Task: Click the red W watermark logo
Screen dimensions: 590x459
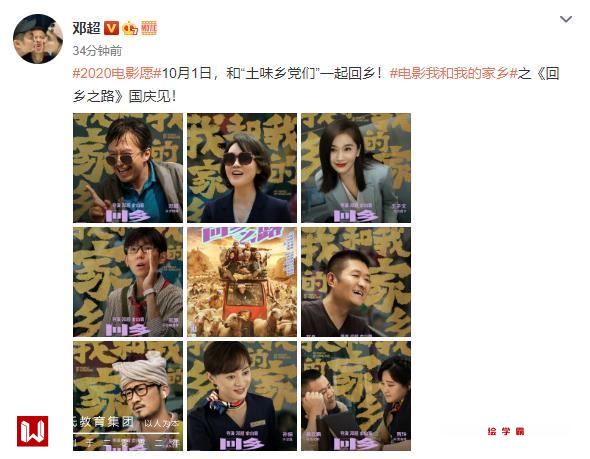Action: tap(32, 431)
